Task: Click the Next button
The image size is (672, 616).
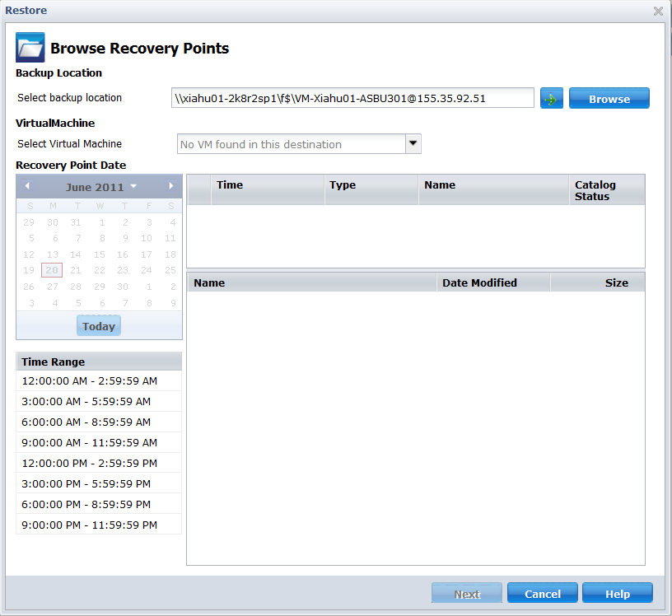Action: click(x=466, y=592)
